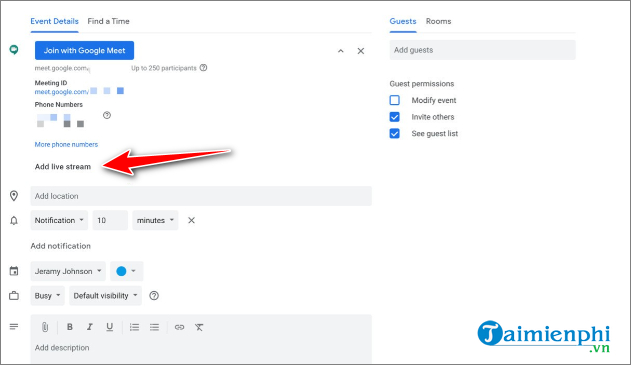631x365 pixels.
Task: Select the Guests tab
Action: [x=403, y=21]
